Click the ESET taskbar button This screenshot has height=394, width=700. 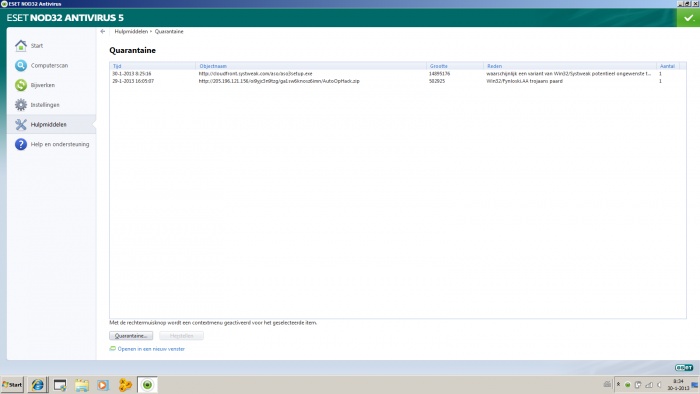pos(147,385)
